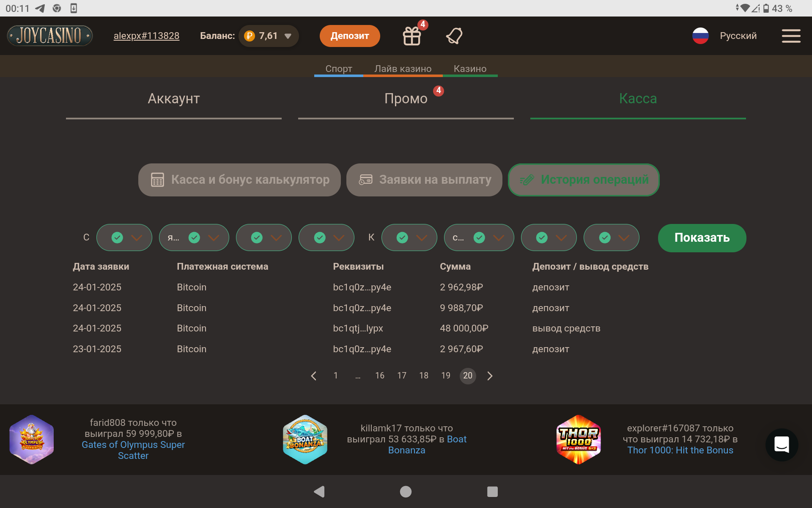Image resolution: width=812 pixels, height=508 pixels.
Task: Switch to the Аккаунт tab
Action: pos(173,99)
